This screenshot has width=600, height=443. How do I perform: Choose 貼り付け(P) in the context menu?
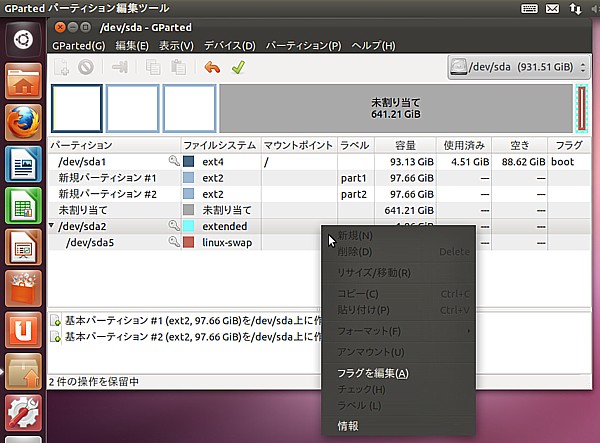pyautogui.click(x=398, y=309)
